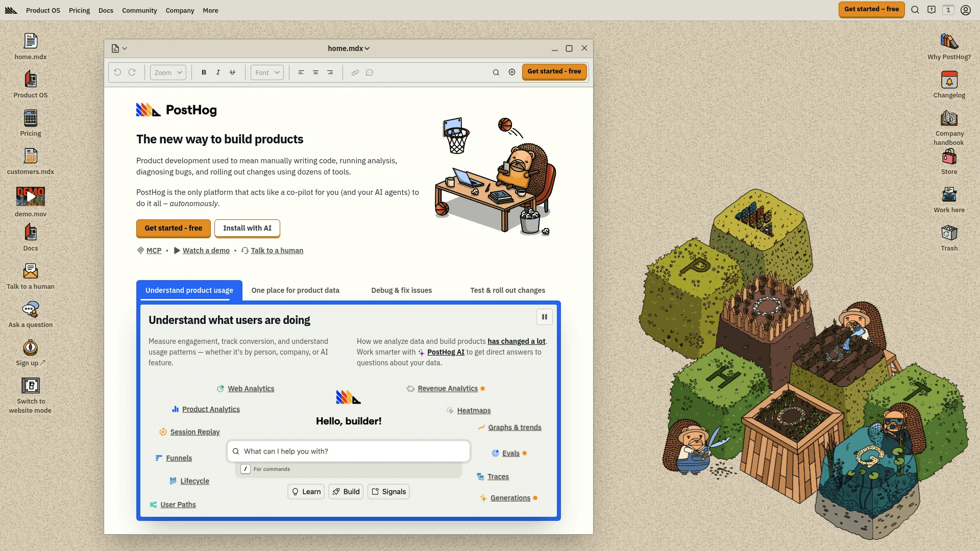Click the insert link toolbar icon

point(355,72)
